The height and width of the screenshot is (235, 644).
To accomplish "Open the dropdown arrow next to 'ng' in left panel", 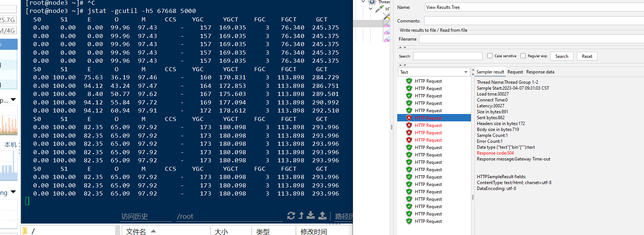I will pos(13,192).
